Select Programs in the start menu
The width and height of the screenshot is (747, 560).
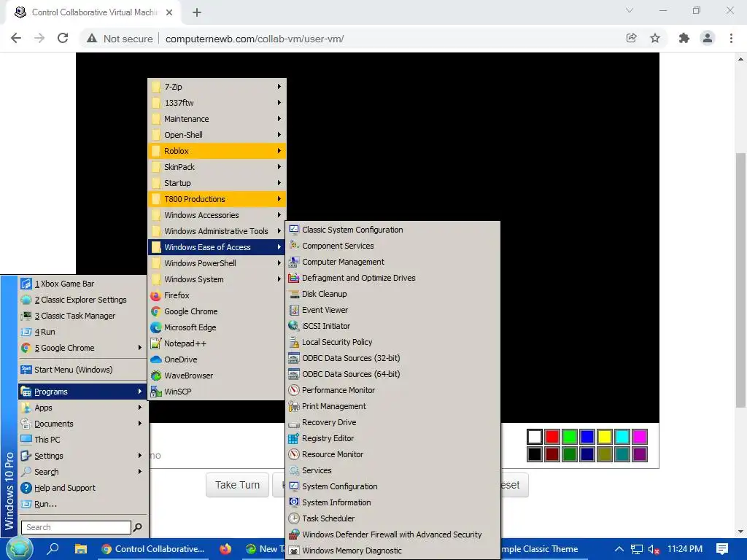click(82, 392)
